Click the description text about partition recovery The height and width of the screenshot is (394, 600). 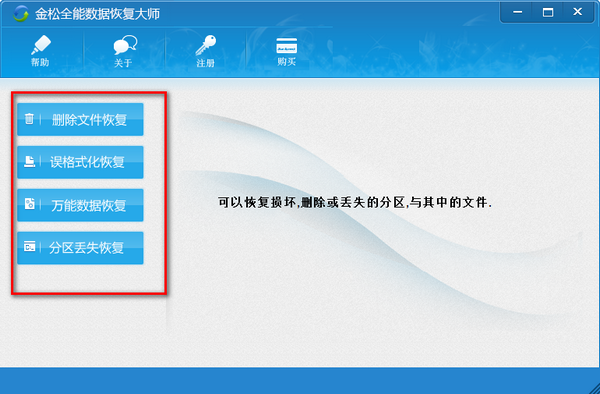pos(355,202)
